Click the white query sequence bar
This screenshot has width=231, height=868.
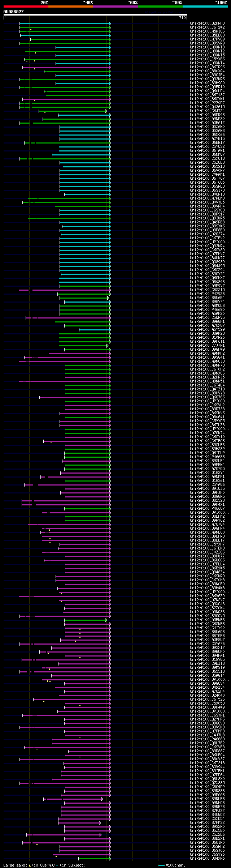(x=95, y=15)
